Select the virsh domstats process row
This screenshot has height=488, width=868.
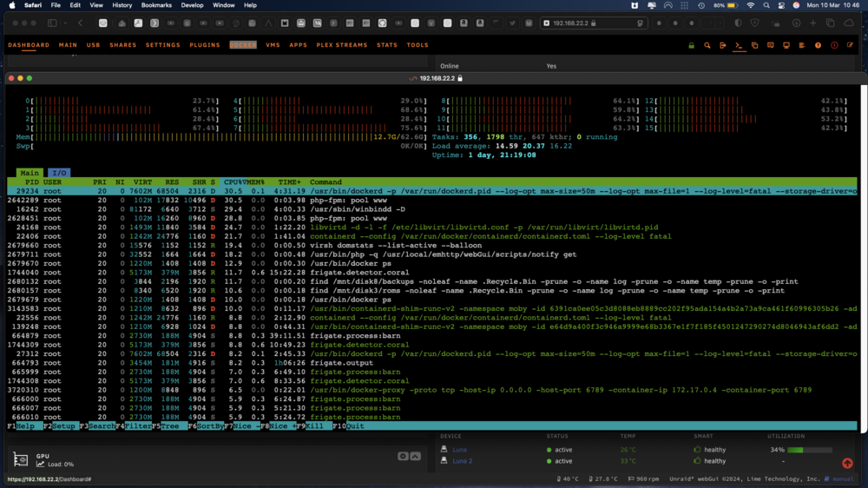click(431, 246)
